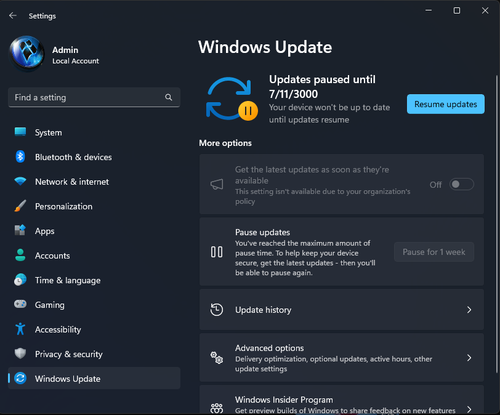Open the Accounts label
This screenshot has width=500, height=415.
(52, 256)
